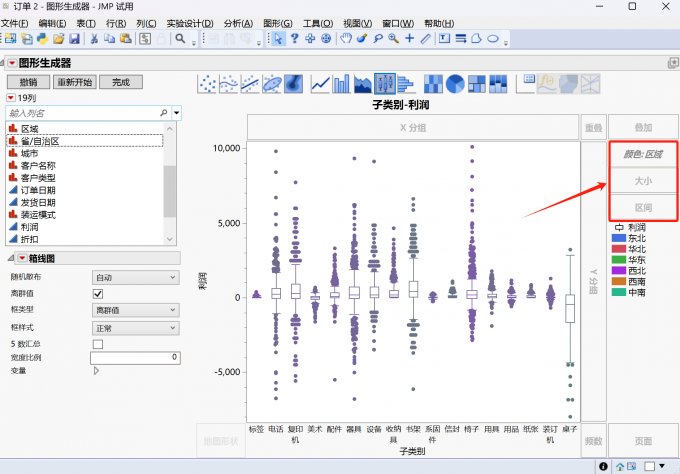Select the Points scatter chart element
The width and height of the screenshot is (680, 474).
207,84
